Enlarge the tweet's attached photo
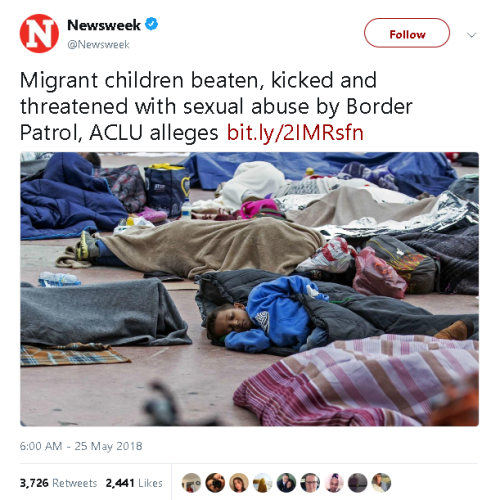 pos(249,289)
